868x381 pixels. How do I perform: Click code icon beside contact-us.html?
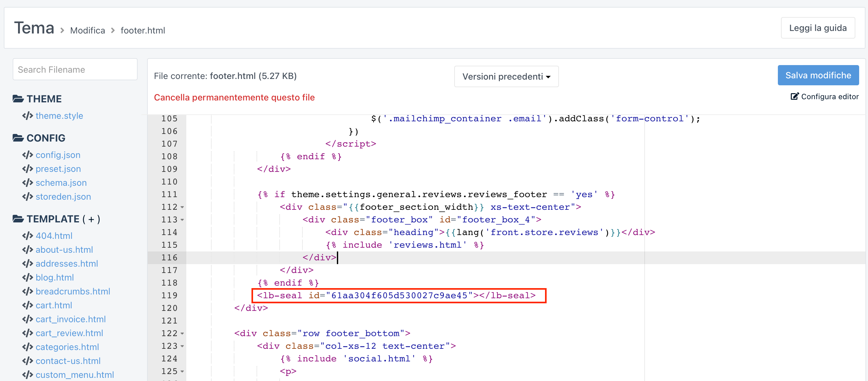click(x=28, y=360)
